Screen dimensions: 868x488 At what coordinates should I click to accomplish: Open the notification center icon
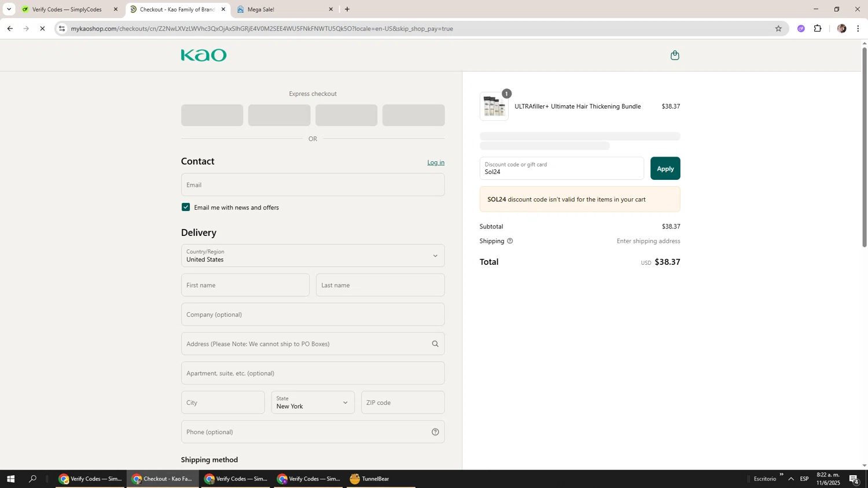click(854, 479)
